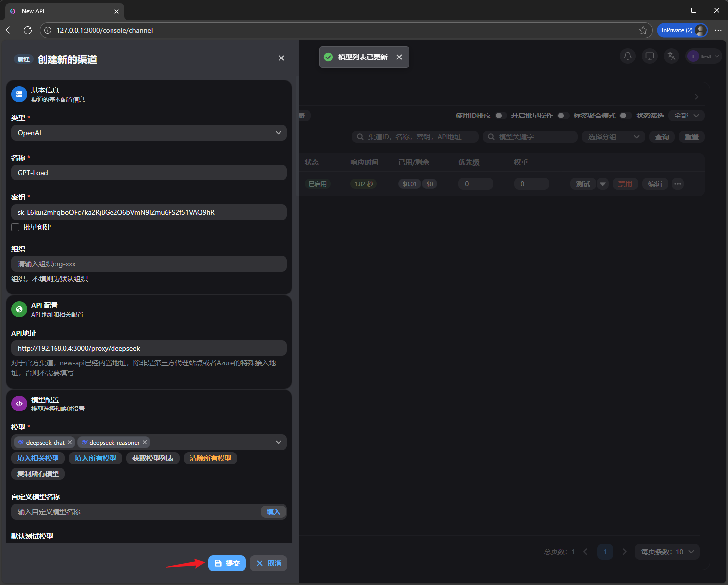Click the theme display monitor icon

coord(650,56)
